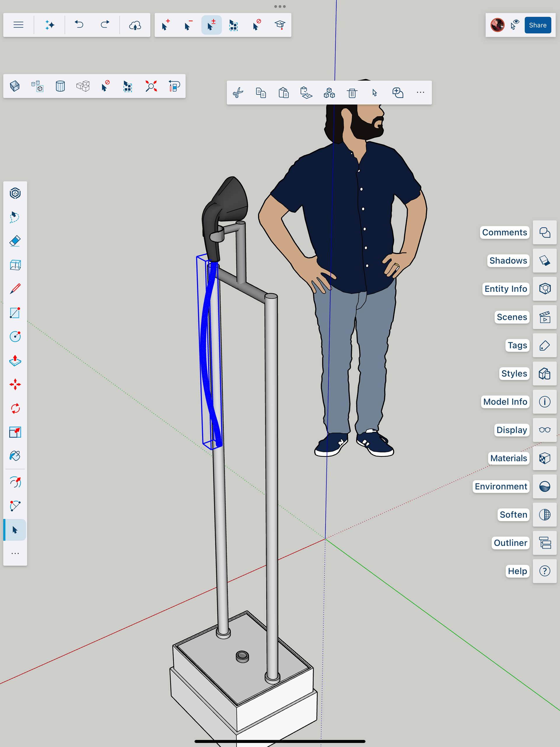Select the Eraser tool
560x747 pixels.
[15, 241]
